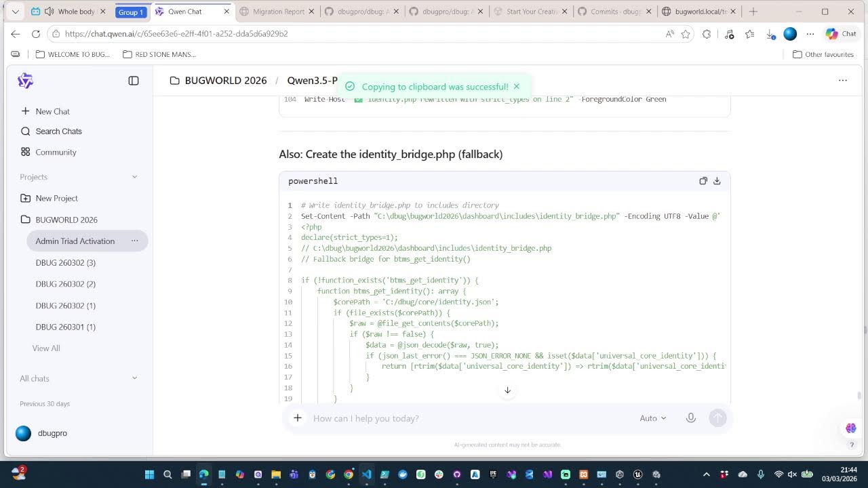Open the DBUG 260302 (1) chat
Image resolution: width=868 pixels, height=488 pixels.
point(66,306)
